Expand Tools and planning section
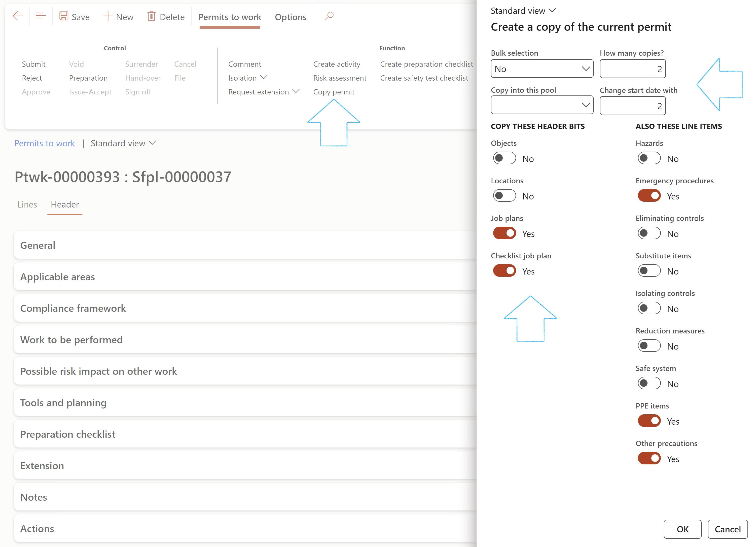 click(x=245, y=403)
